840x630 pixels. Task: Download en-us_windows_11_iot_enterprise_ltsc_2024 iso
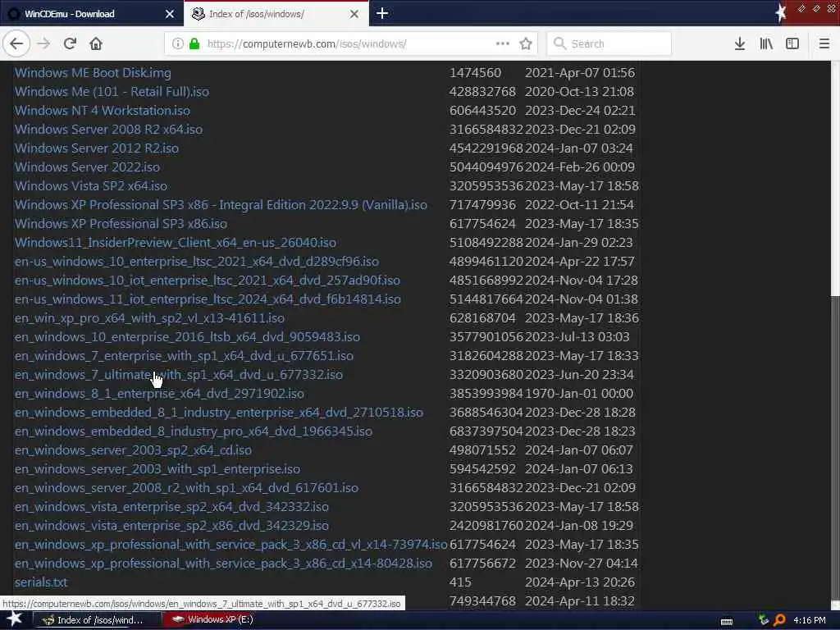pyautogui.click(x=208, y=299)
